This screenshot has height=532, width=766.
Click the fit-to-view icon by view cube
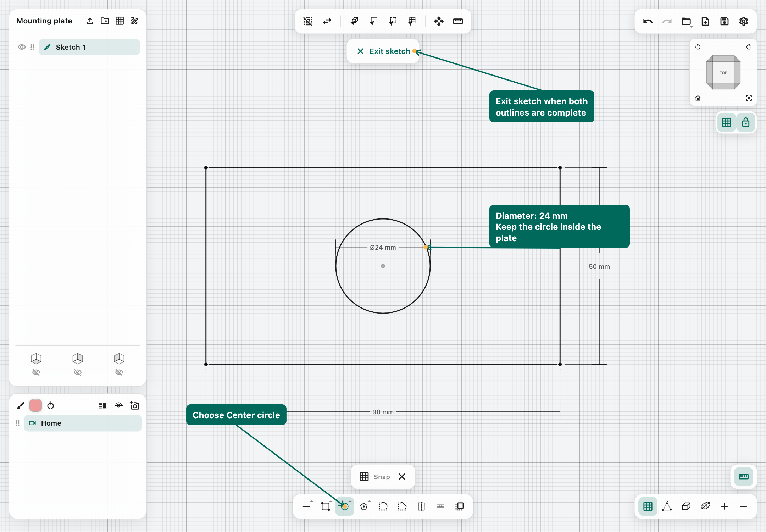pos(749,98)
